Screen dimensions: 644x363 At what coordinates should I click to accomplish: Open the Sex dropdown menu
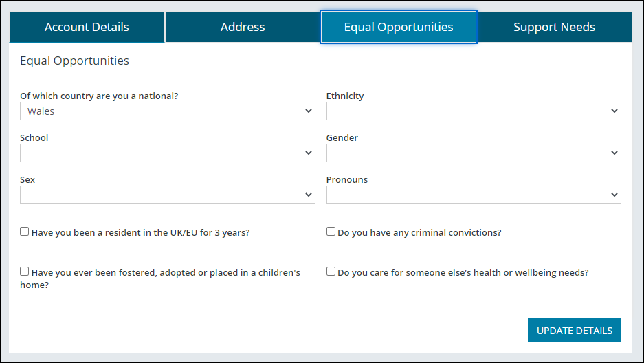click(x=167, y=195)
